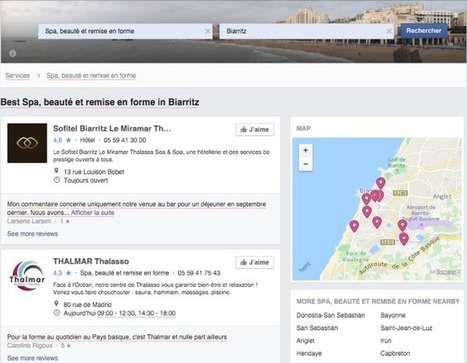This screenshot has height=363, width=467.
Task: Open Spa, beauté et remise en forme breadcrumb
Action: [x=91, y=76]
